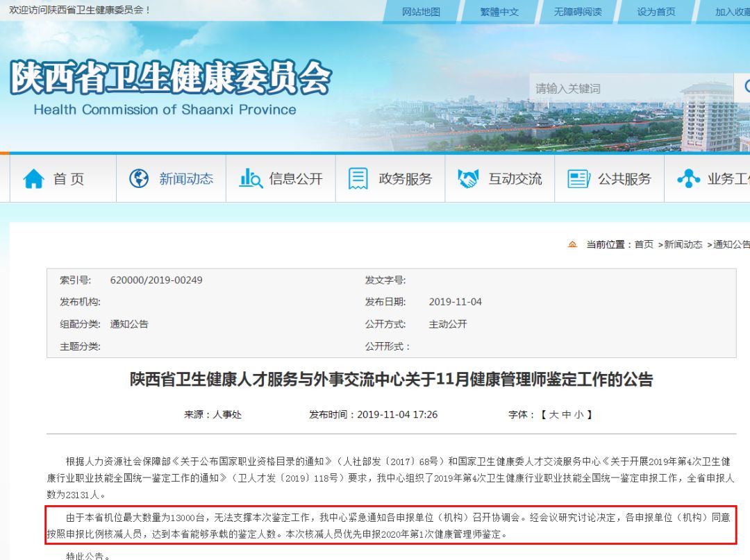Click 设为首页 link
750x560 pixels.
pos(656,12)
